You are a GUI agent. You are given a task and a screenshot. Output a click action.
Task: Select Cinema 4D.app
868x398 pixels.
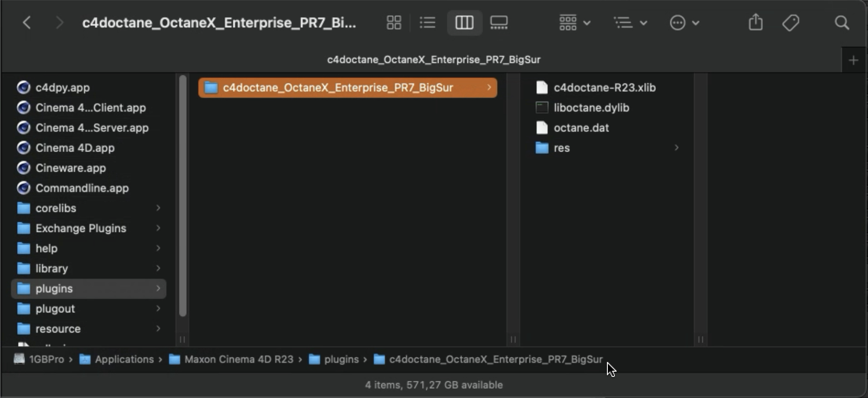click(x=89, y=148)
